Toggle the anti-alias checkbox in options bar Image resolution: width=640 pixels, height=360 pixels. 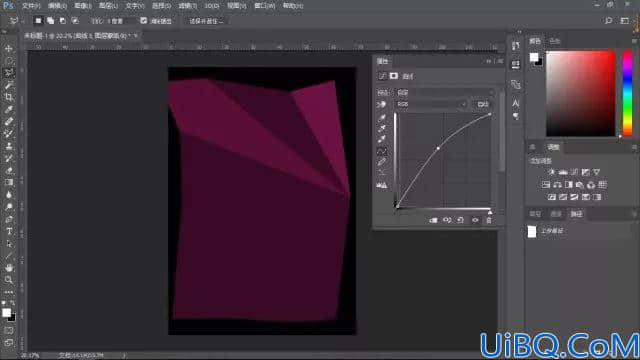click(x=143, y=20)
